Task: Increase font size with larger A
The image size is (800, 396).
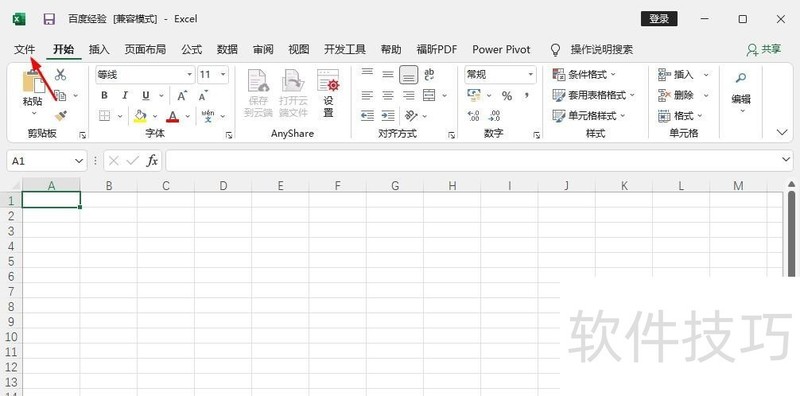Action: coord(182,95)
